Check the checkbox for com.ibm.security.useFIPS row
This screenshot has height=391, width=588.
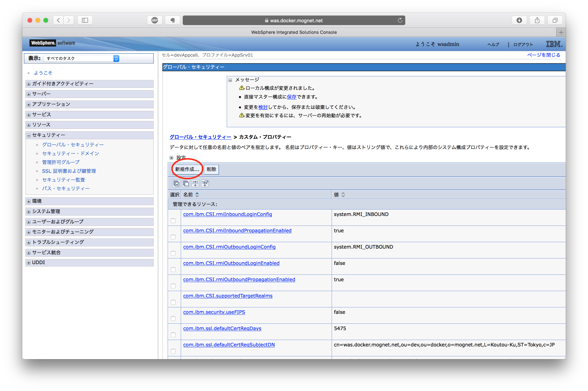(173, 318)
